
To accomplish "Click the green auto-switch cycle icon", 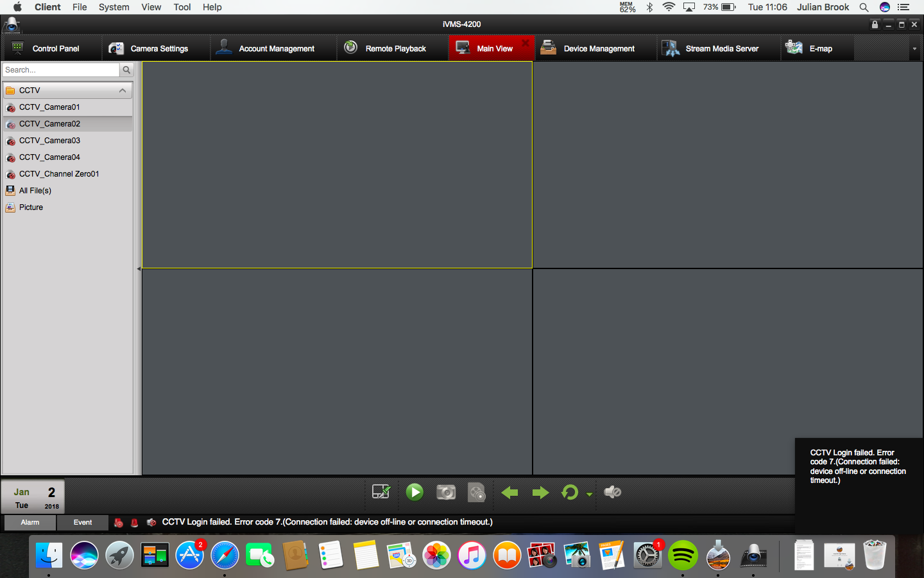I will [x=570, y=493].
